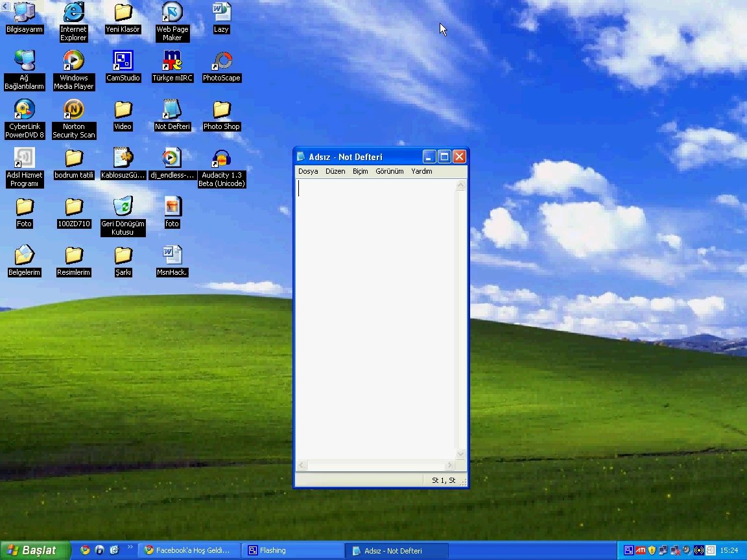This screenshot has width=747, height=560.
Task: Minimize the Adsız - Not Defteri window
Action: click(x=429, y=157)
